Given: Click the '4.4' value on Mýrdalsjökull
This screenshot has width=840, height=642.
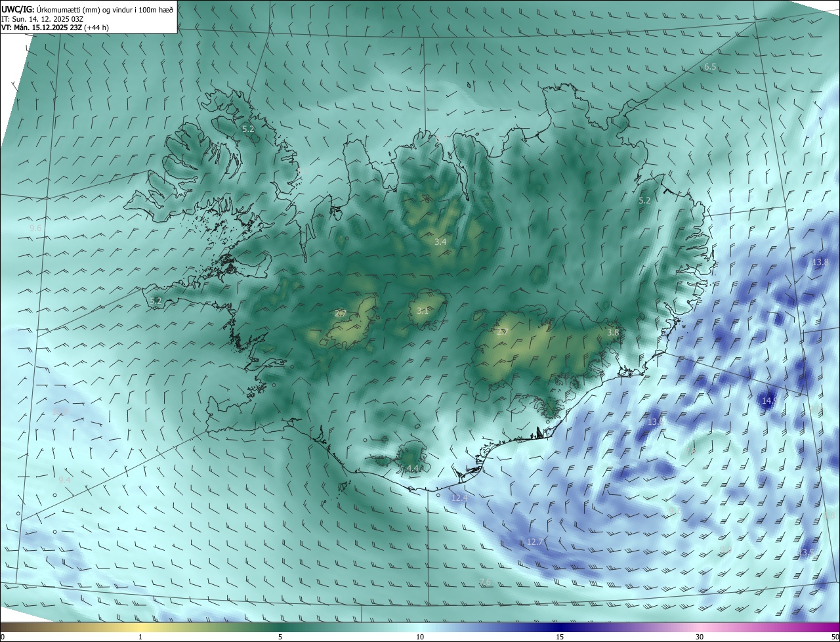Looking at the screenshot, I should (x=412, y=468).
